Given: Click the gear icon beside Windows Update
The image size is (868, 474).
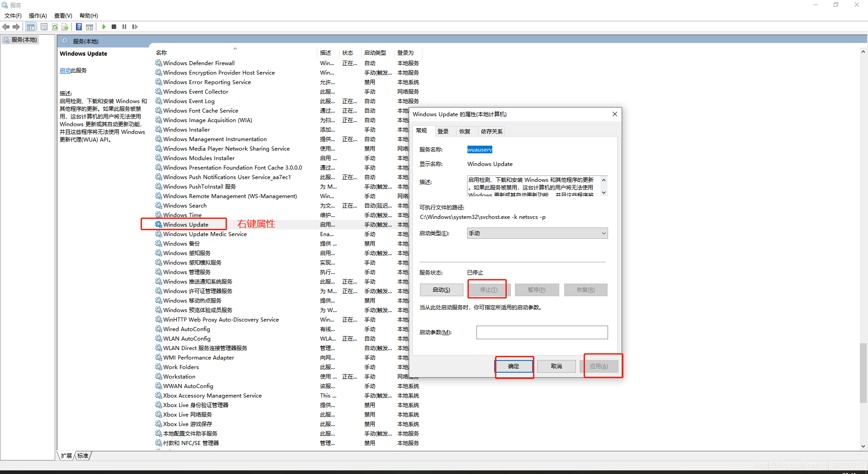Looking at the screenshot, I should point(158,224).
